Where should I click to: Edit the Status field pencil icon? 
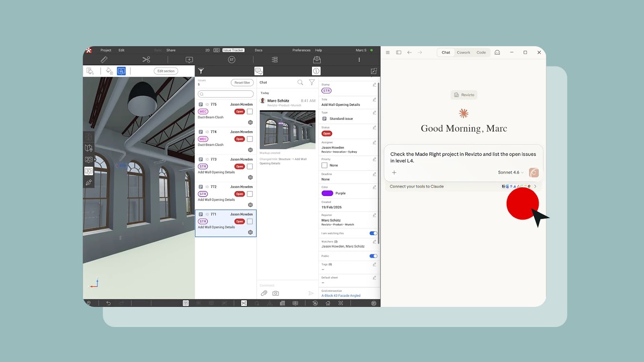(374, 128)
